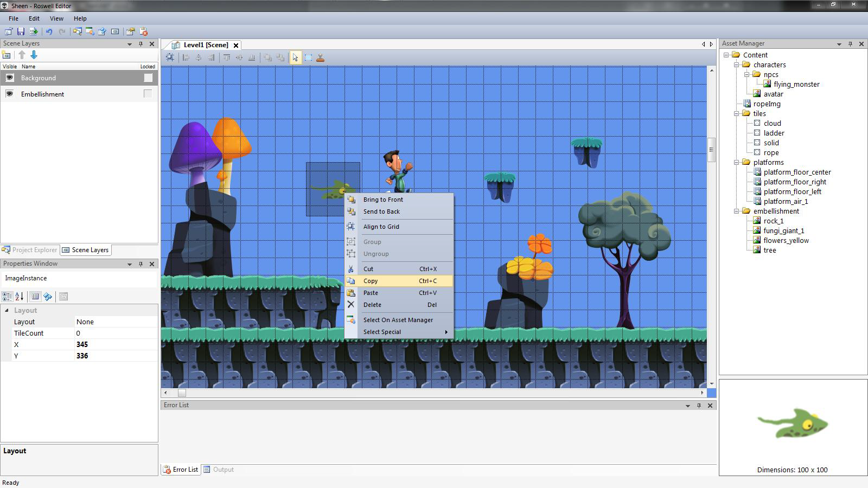Click the clipboard delete icon in toolbar

144,31
